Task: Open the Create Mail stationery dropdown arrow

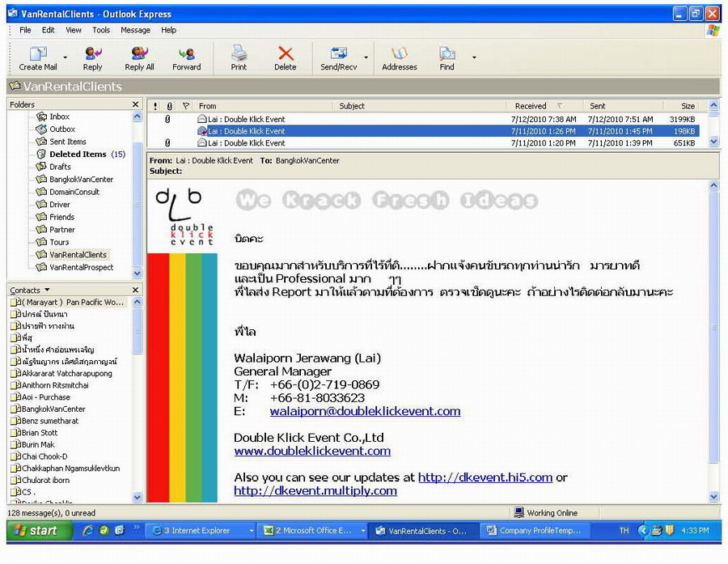Action: point(65,57)
